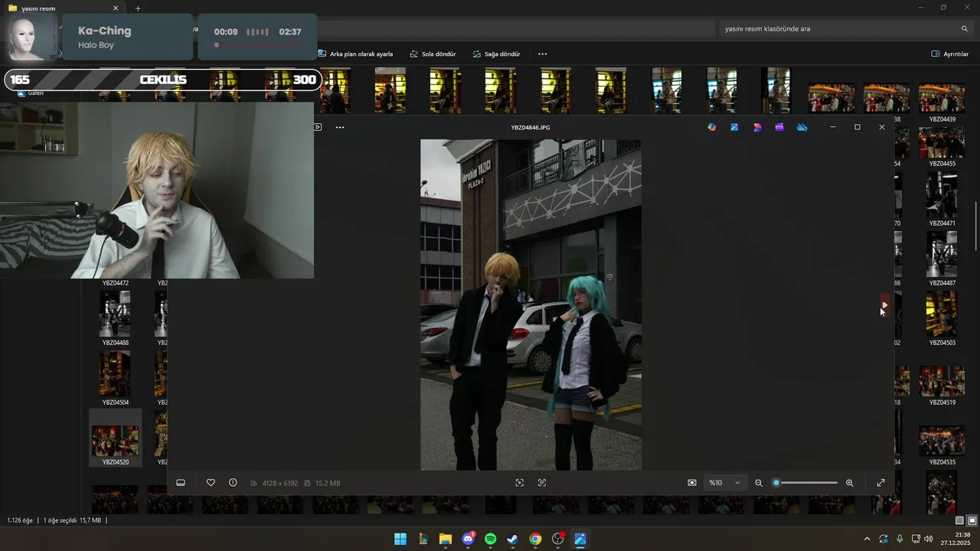Open Explorer toolbar three-dot overflow menu

(x=543, y=54)
